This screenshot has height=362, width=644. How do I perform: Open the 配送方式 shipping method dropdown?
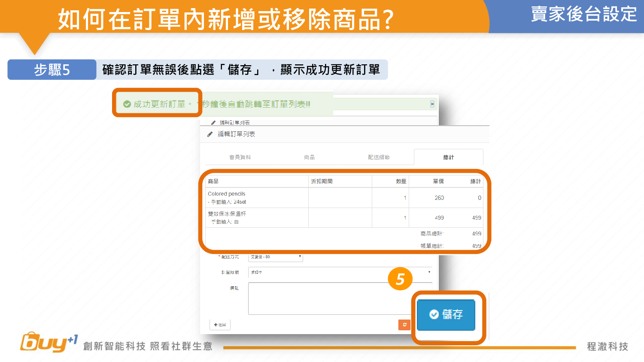[276, 257]
